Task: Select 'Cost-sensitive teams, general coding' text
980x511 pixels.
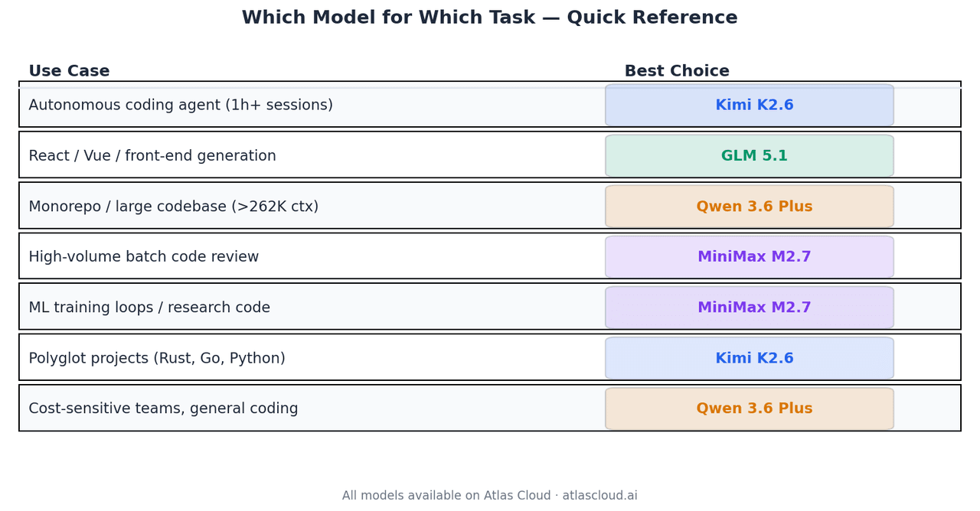Action: pyautogui.click(x=163, y=408)
